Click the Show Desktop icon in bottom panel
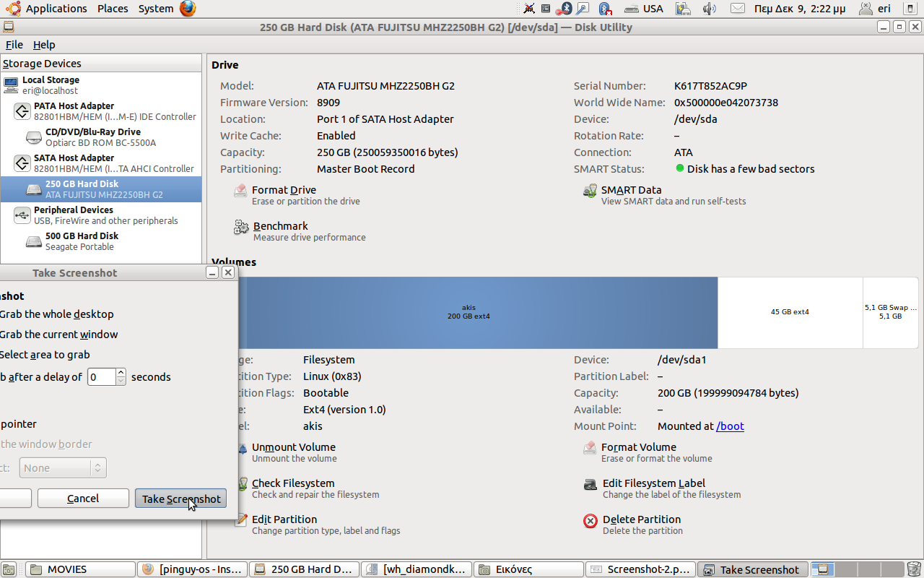Viewport: 924px width, 578px height. pos(8,569)
